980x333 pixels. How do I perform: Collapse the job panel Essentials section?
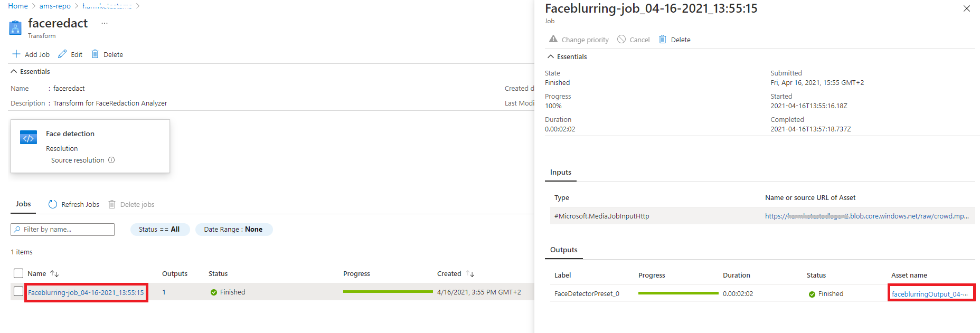551,56
